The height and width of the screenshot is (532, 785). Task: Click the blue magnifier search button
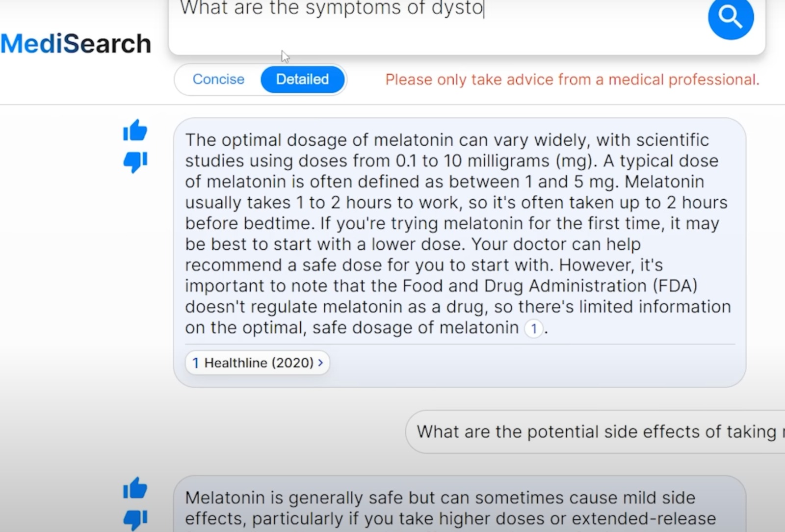[x=731, y=17]
